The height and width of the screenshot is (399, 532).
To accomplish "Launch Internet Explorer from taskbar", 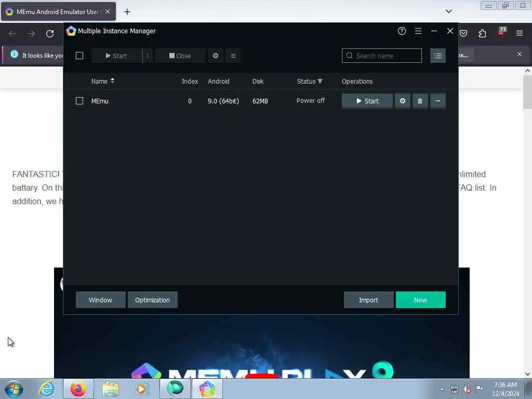I will coord(46,389).
